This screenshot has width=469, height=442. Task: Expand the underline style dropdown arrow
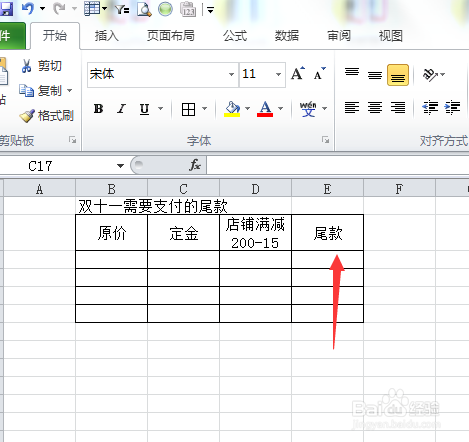[x=160, y=109]
